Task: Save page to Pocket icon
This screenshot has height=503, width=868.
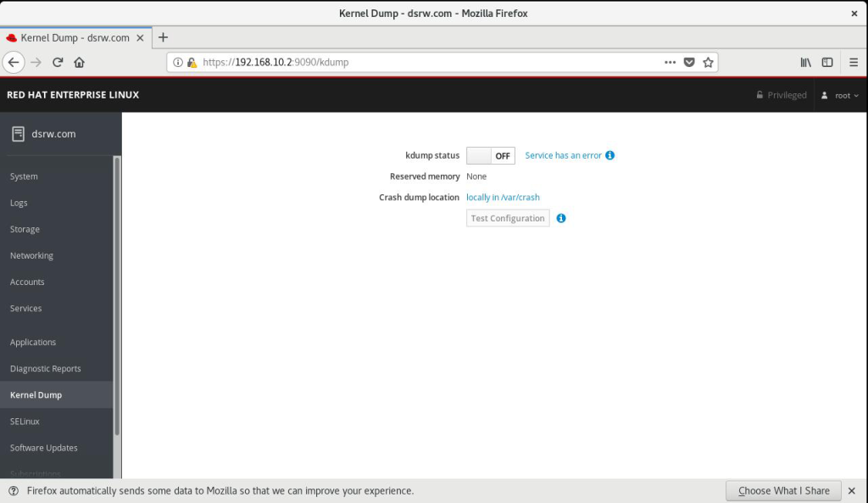Action: 689,62
